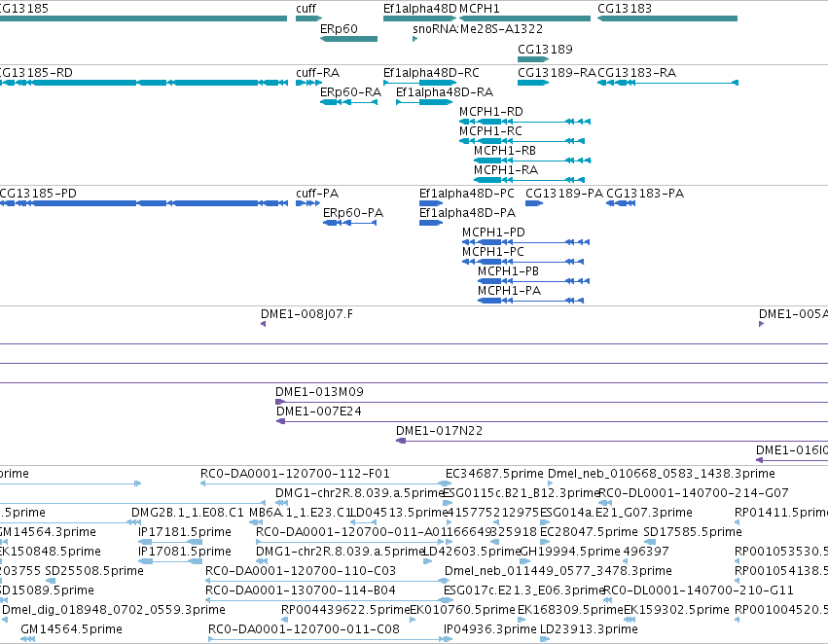828x644 pixels.
Task: Select the EK168309.5prime EST label
Action: [570, 610]
